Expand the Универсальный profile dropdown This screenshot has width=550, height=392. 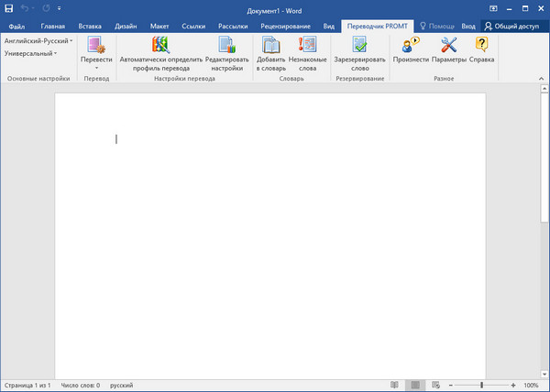pos(31,54)
